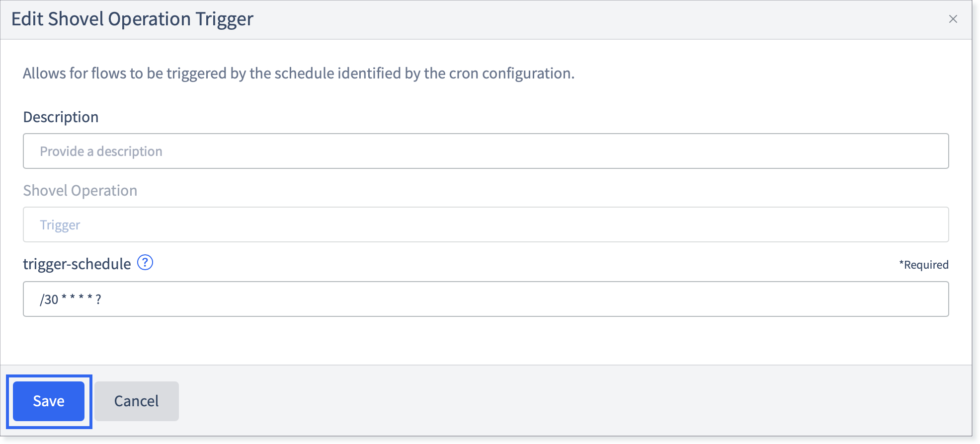
Task: Click the empty area below trigger-schedule field
Action: [x=486, y=341]
